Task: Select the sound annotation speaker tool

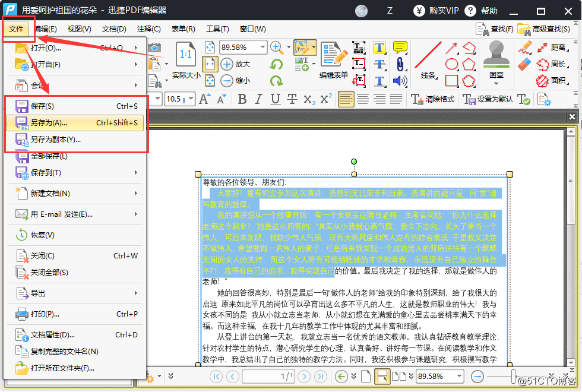Action: click(x=400, y=81)
